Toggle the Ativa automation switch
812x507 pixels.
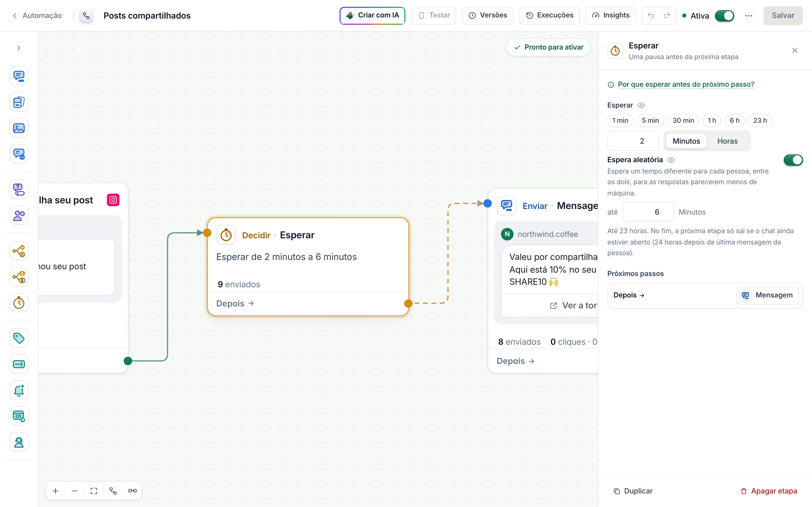click(724, 16)
